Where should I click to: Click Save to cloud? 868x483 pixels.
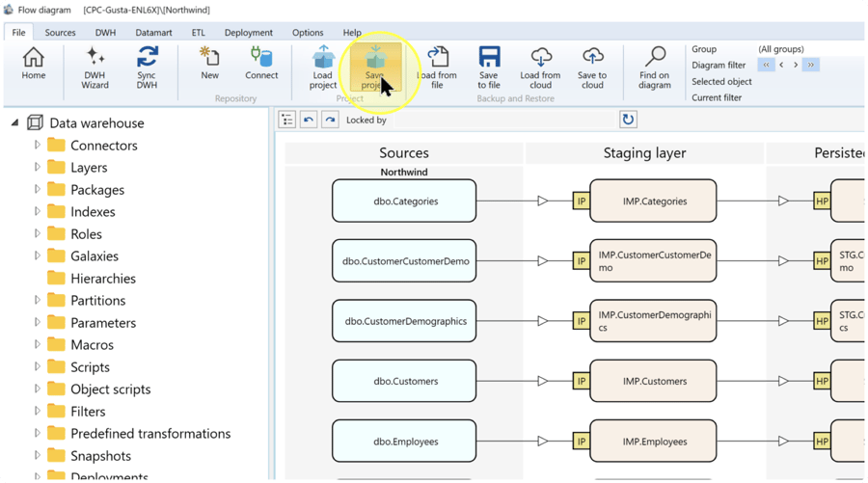pos(592,67)
